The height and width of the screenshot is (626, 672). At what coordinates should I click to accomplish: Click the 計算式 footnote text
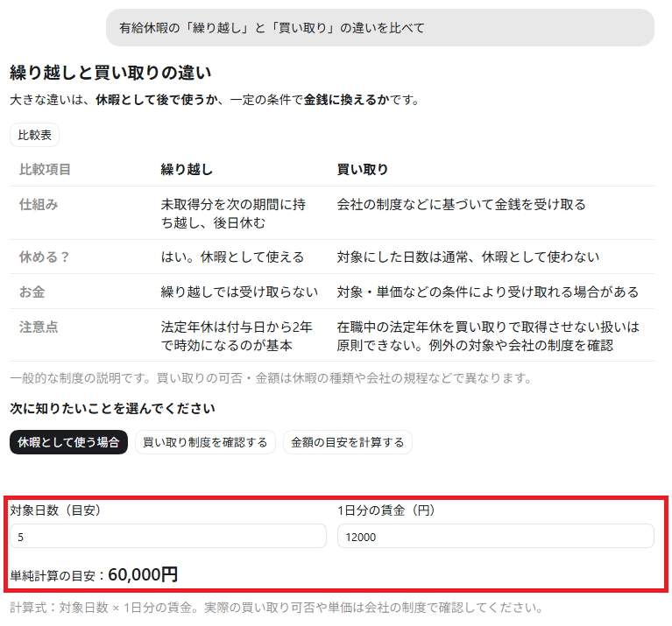(277, 608)
